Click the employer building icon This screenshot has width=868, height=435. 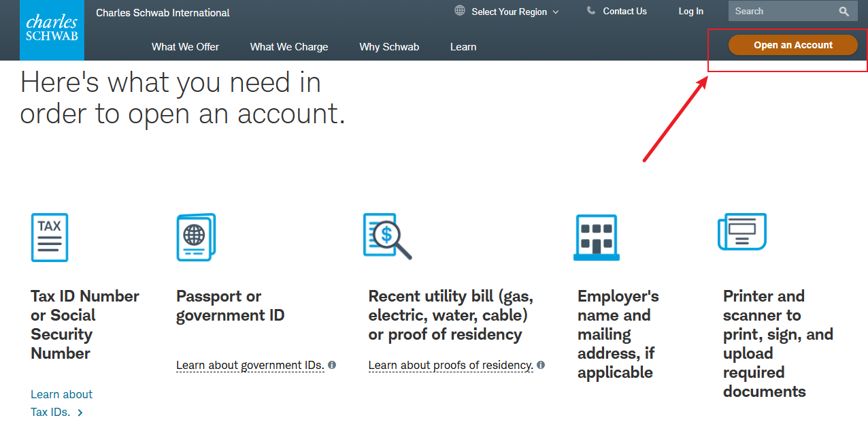597,238
